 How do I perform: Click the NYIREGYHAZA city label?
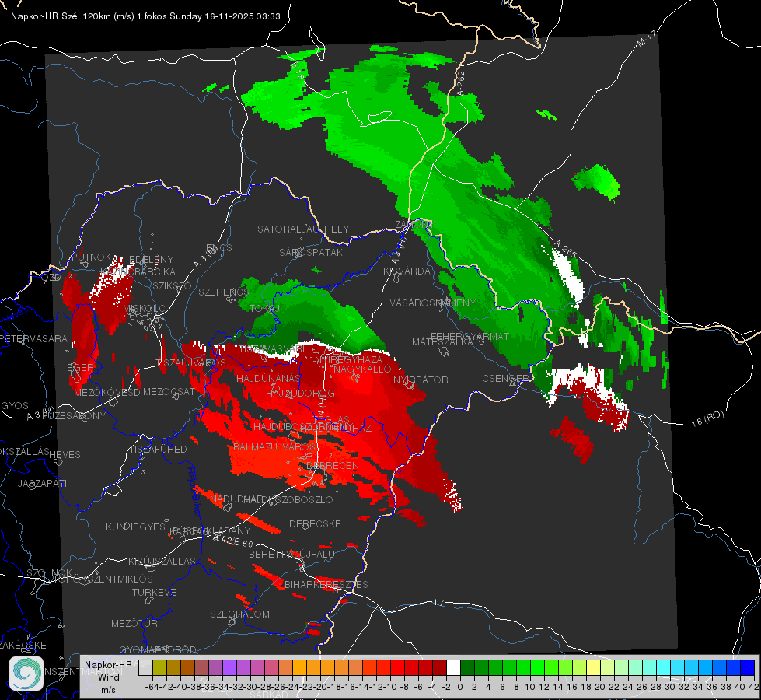coord(348,359)
